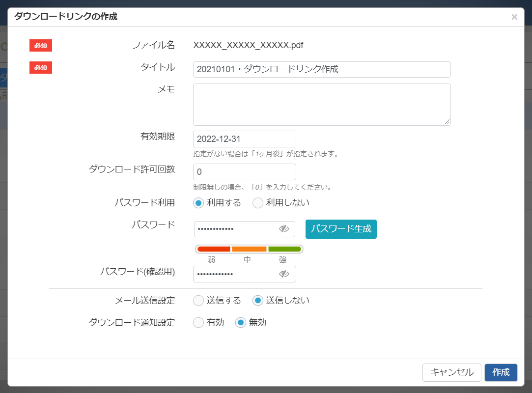This screenshot has height=393, width=532.
Task: Enable download notification with 有効
Action: 198,323
